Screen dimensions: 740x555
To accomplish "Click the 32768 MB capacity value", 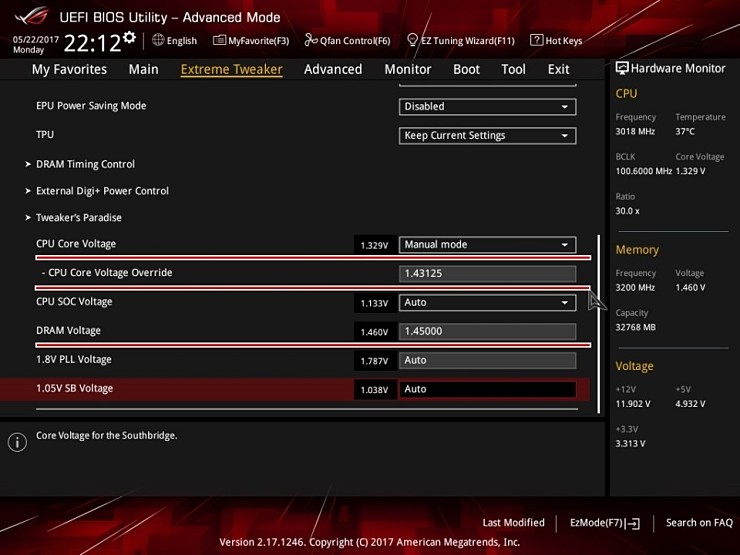I will coord(635,328).
